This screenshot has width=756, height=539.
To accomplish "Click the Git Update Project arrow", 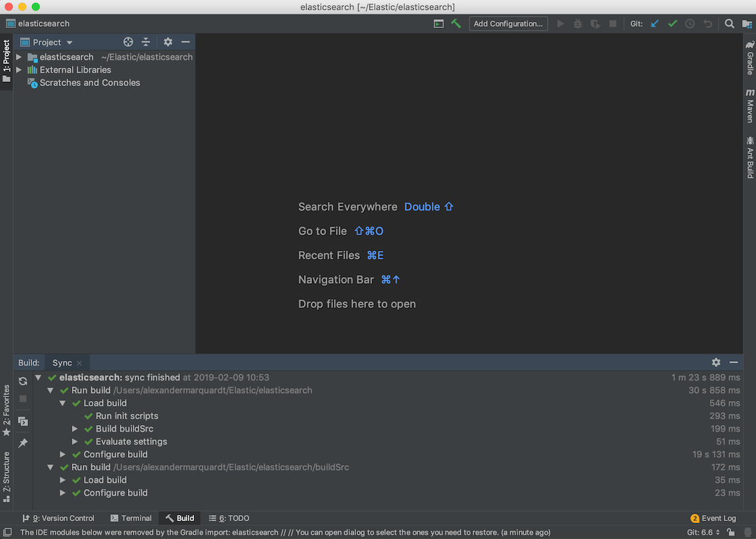I will (x=655, y=23).
